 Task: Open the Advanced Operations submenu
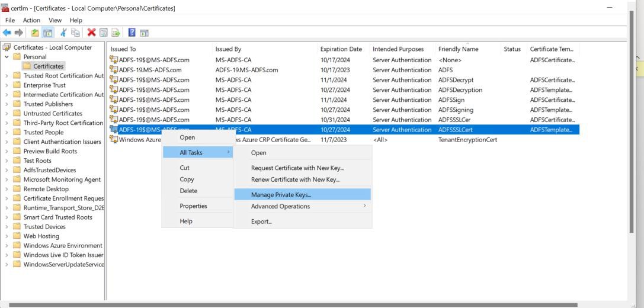[x=303, y=206]
